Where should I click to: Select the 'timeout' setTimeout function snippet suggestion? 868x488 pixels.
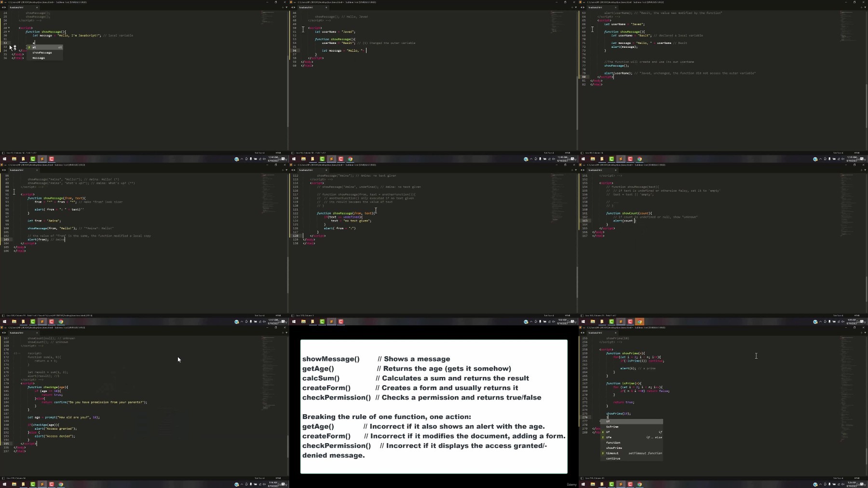pyautogui.click(x=631, y=453)
